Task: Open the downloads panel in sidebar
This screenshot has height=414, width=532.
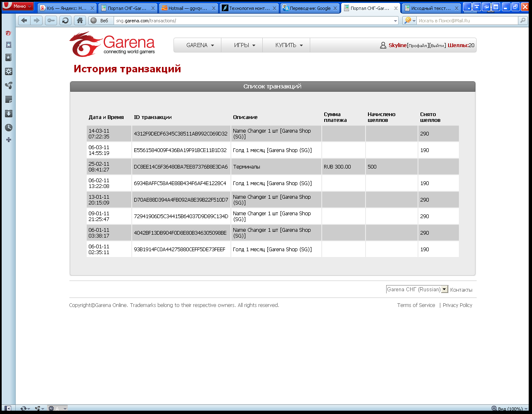Action: tap(8, 114)
